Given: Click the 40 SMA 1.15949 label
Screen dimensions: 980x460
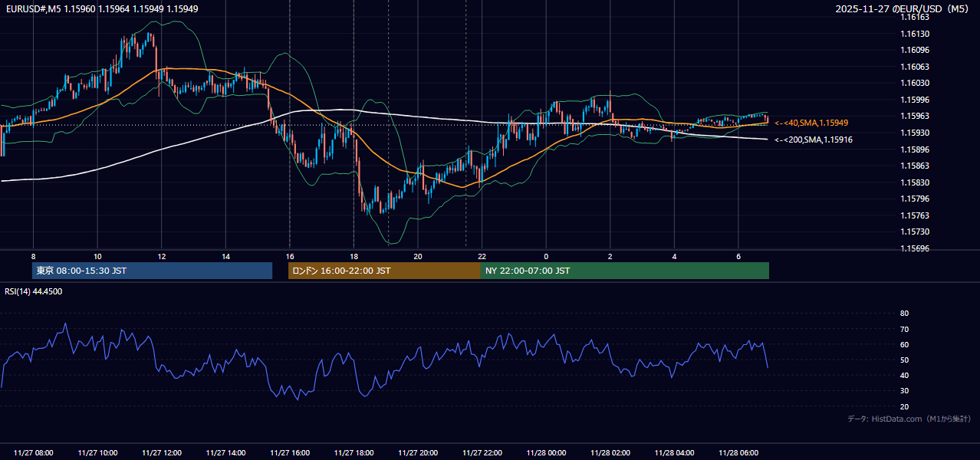Looking at the screenshot, I should [x=811, y=123].
